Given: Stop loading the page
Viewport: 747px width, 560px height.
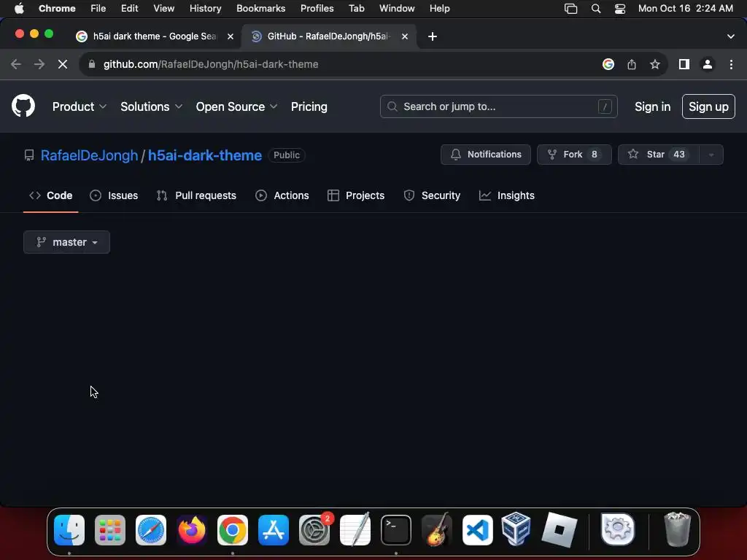Looking at the screenshot, I should [x=63, y=64].
